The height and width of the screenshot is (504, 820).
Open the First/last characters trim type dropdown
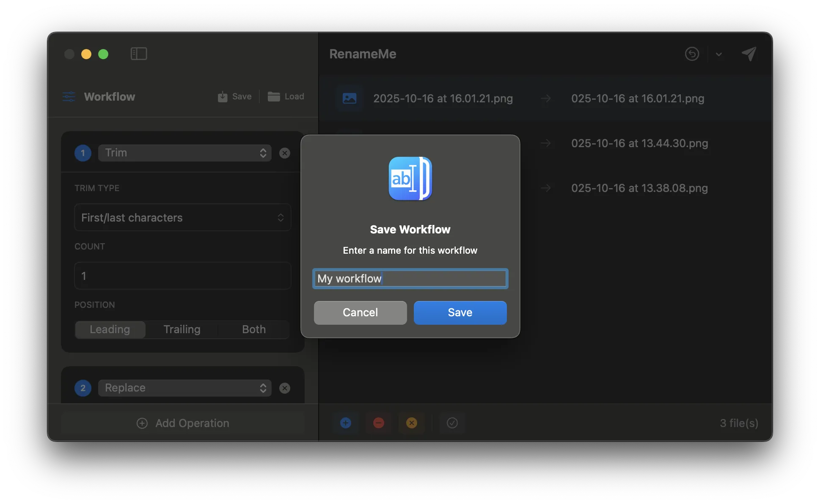click(x=182, y=218)
